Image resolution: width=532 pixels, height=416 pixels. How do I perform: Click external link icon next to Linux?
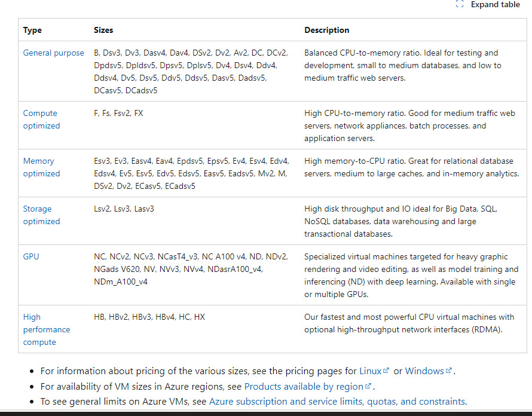tap(386, 371)
